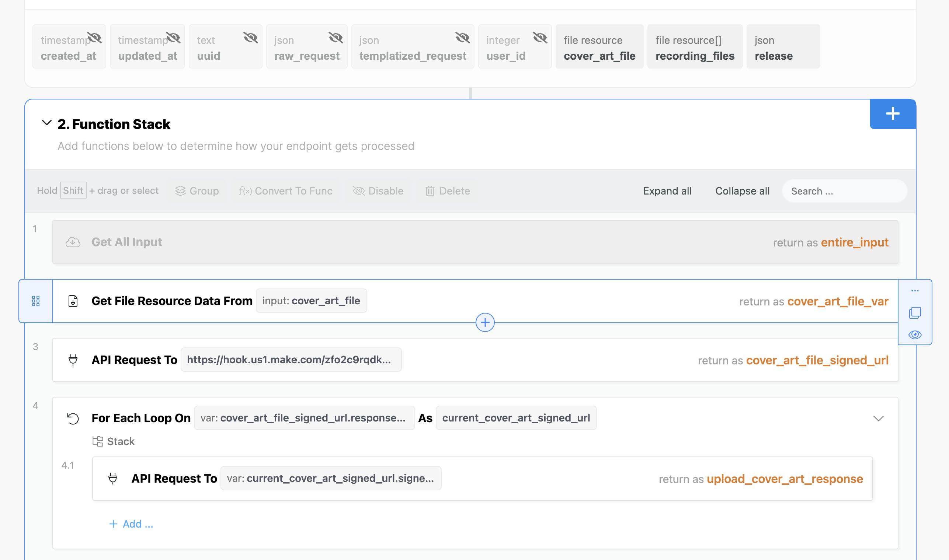Screen dimensions: 949x560
Task: Show the hidden user_id input field
Action: point(540,38)
